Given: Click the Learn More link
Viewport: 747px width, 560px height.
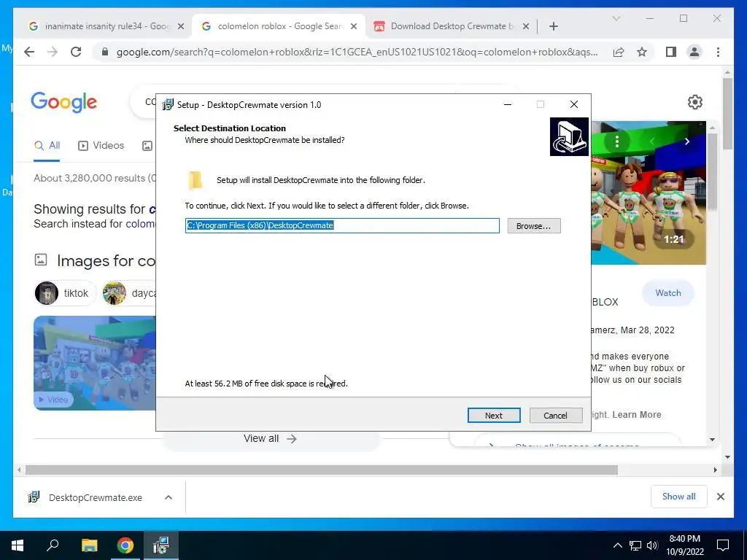Looking at the screenshot, I should point(636,415).
